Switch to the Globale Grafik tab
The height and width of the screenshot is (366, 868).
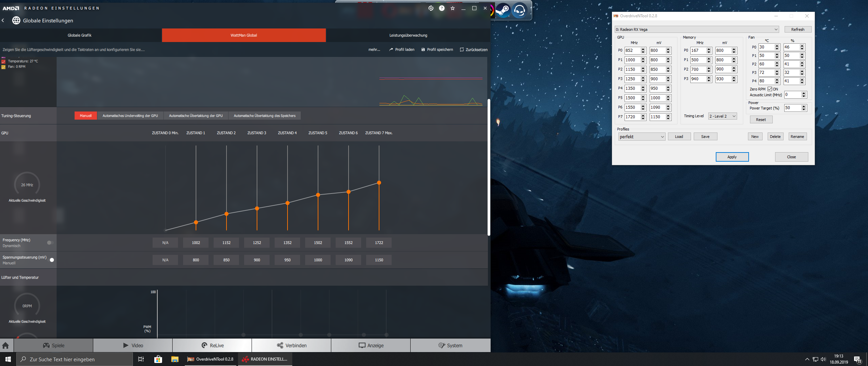pyautogui.click(x=79, y=35)
